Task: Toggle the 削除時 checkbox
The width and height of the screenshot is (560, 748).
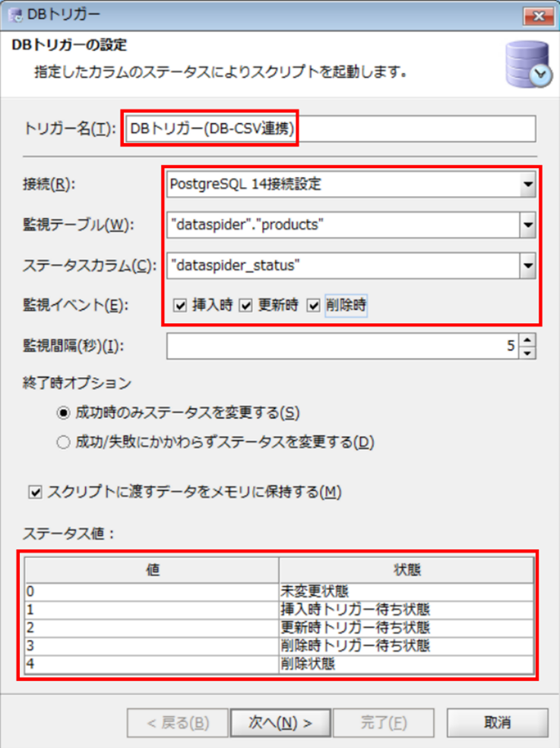Action: click(313, 306)
